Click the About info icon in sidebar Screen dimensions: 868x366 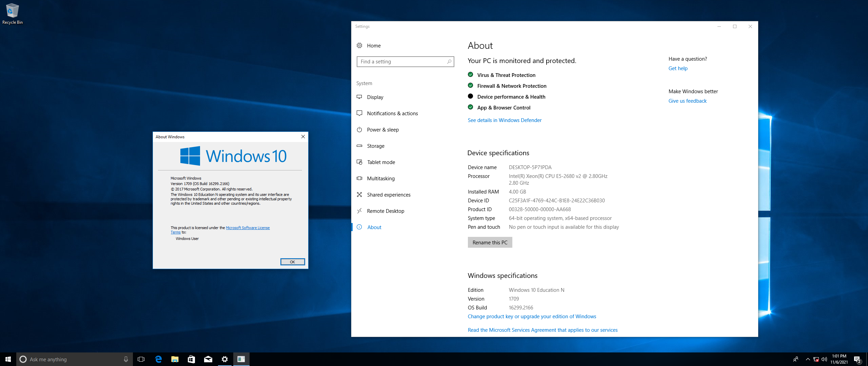(359, 227)
